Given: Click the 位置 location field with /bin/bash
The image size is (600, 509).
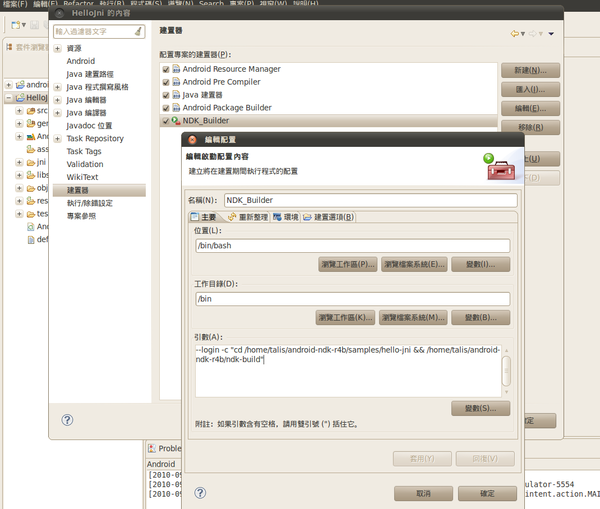Looking at the screenshot, I should click(353, 246).
